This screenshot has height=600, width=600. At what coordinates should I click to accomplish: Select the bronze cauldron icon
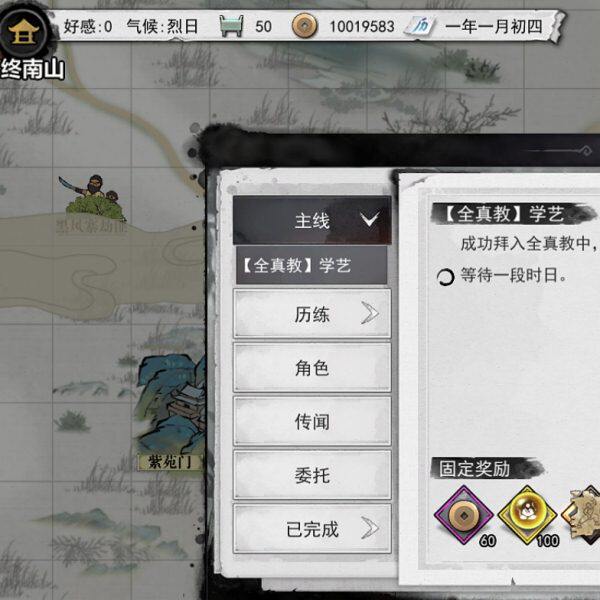click(x=232, y=26)
